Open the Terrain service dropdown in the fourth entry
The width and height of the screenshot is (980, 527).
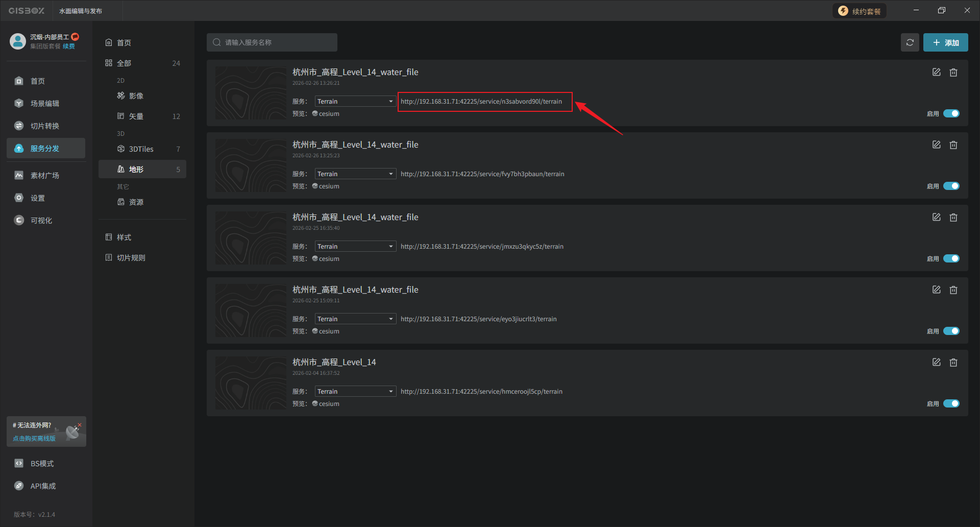tap(355, 319)
